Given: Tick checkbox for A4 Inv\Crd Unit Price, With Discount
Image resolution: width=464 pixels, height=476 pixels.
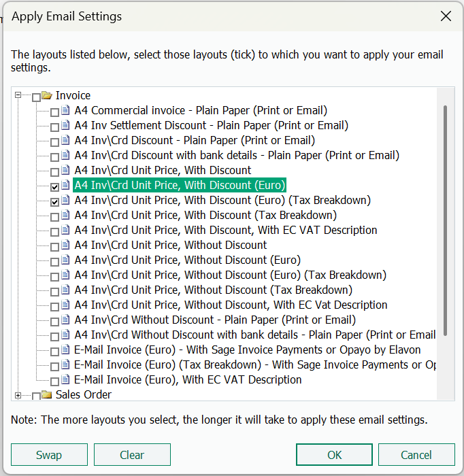Looking at the screenshot, I should [54, 172].
